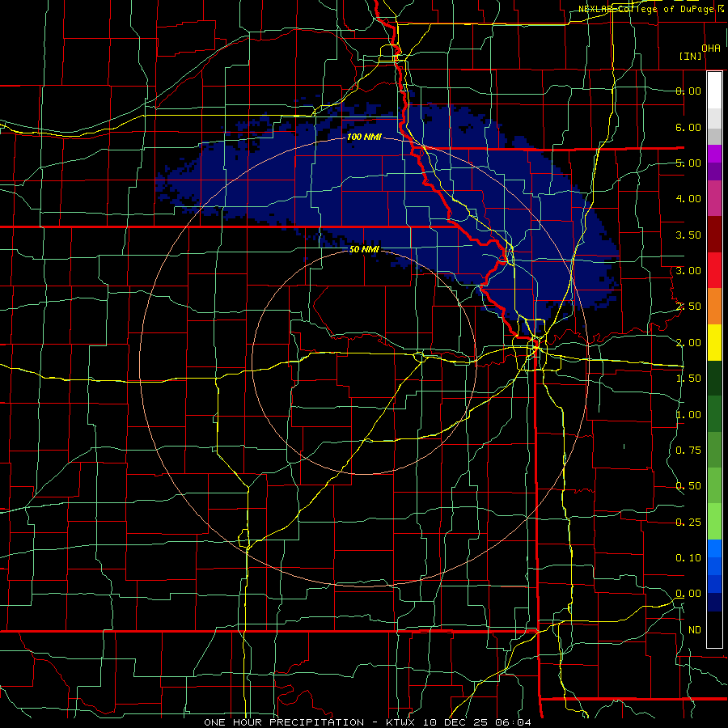
Task: Click the '2.00' legend value
Action: pos(688,343)
